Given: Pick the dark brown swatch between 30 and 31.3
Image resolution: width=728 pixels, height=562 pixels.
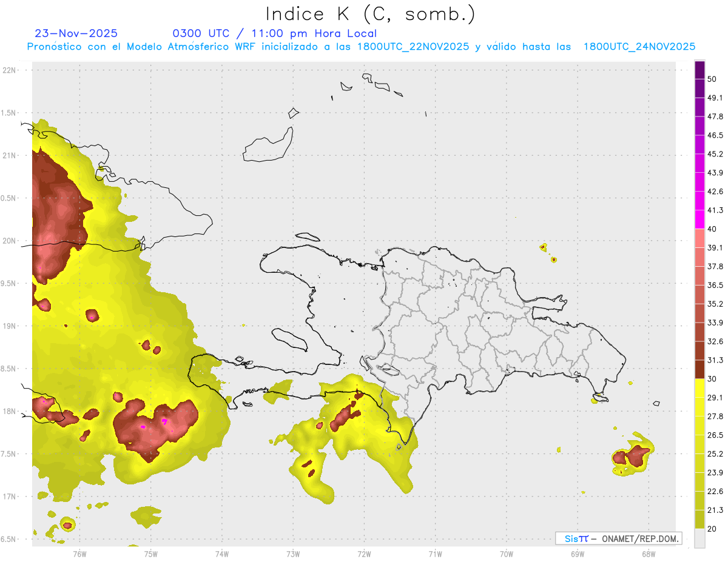Looking at the screenshot, I should tap(699, 370).
